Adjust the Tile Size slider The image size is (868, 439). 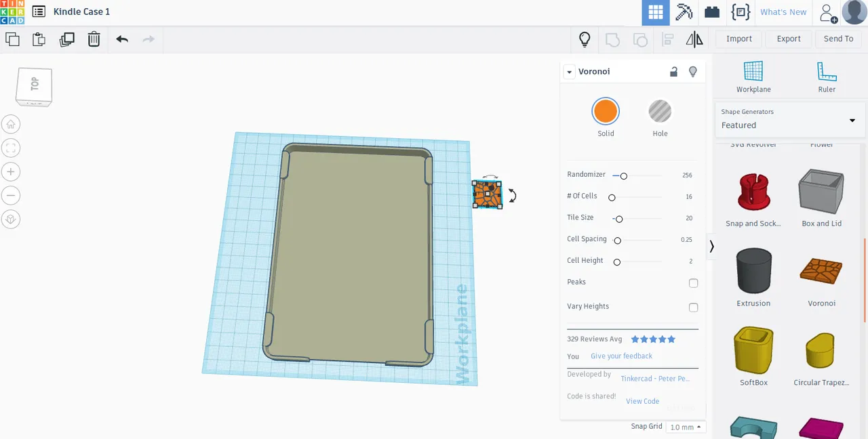click(x=618, y=219)
